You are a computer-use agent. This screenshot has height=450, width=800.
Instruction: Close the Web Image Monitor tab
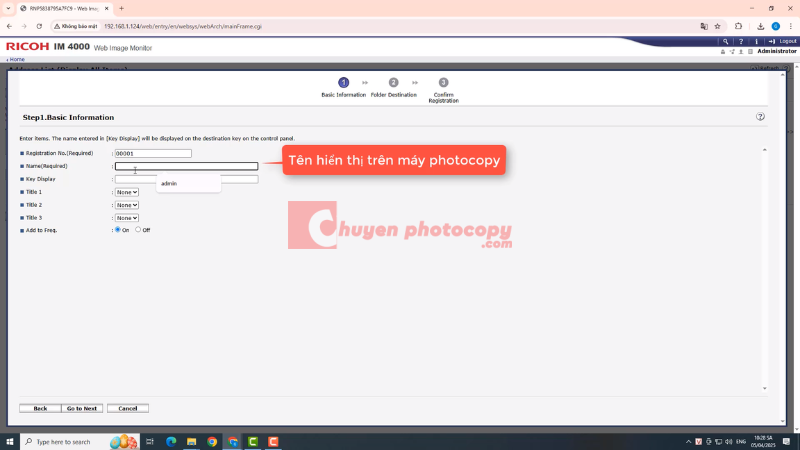(107, 9)
